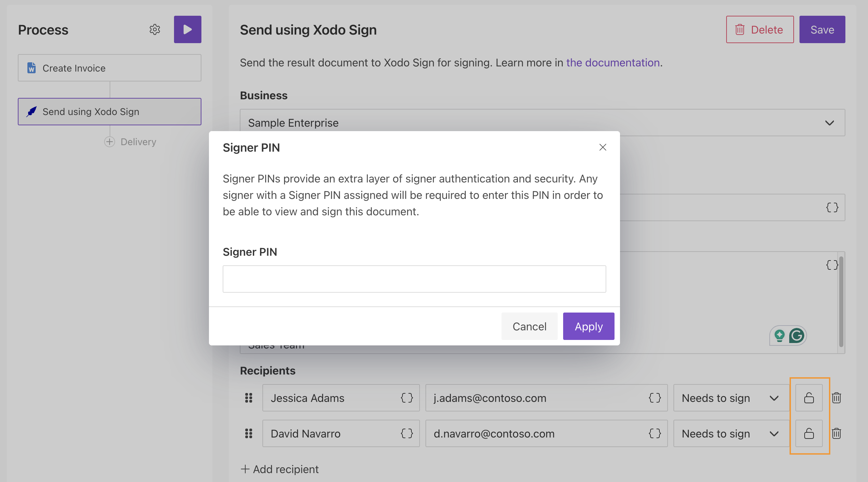Insert token in David Navarro name field
Image resolution: width=868 pixels, height=482 pixels.
tap(407, 433)
